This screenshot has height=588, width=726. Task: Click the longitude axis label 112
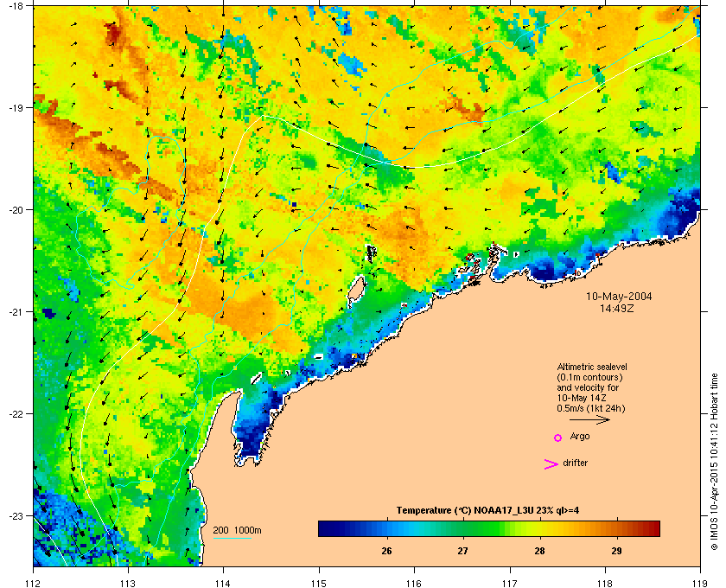pos(34,583)
